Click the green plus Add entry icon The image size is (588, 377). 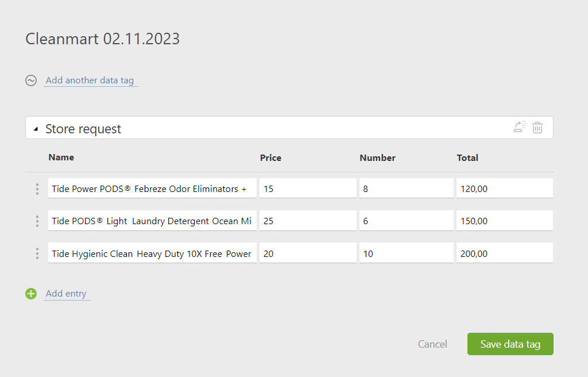tap(31, 294)
